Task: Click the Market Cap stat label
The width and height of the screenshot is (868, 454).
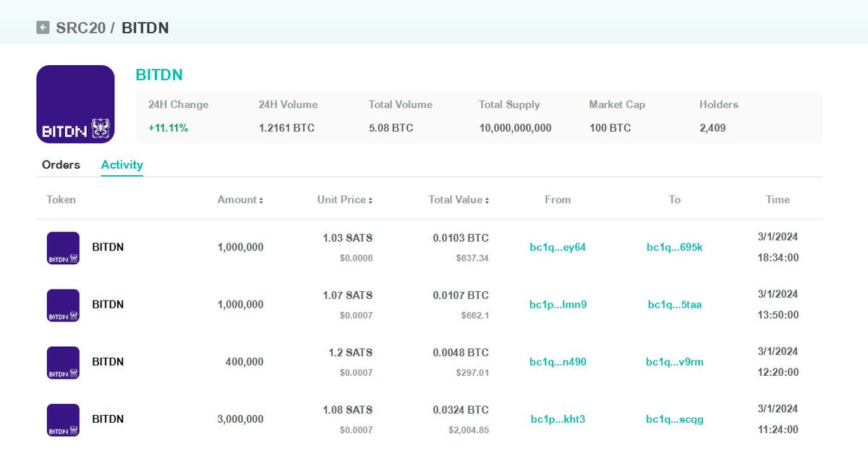Action: (x=617, y=105)
